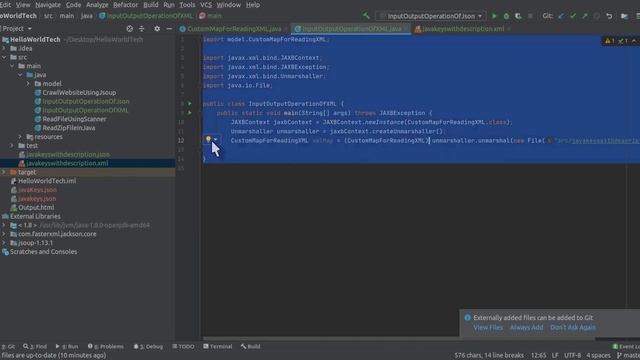Screen dimensions: 640x360
Task: Select Output.html in project tree
Action: tap(36, 207)
